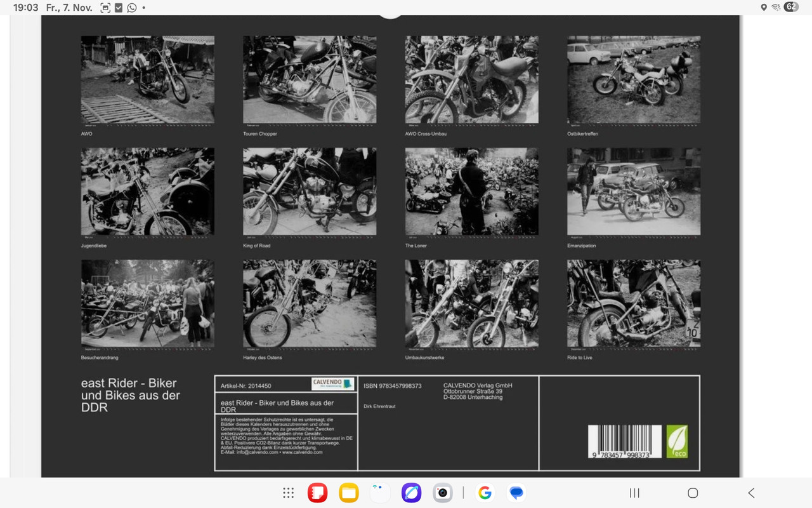Viewport: 812px width, 508px height.
Task: Select the The Loner photo
Action: tap(472, 191)
